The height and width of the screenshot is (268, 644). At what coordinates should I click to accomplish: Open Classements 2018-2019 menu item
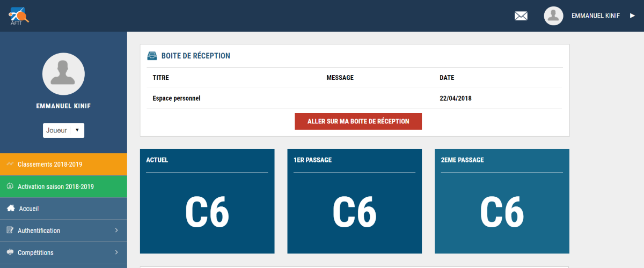[50, 165]
